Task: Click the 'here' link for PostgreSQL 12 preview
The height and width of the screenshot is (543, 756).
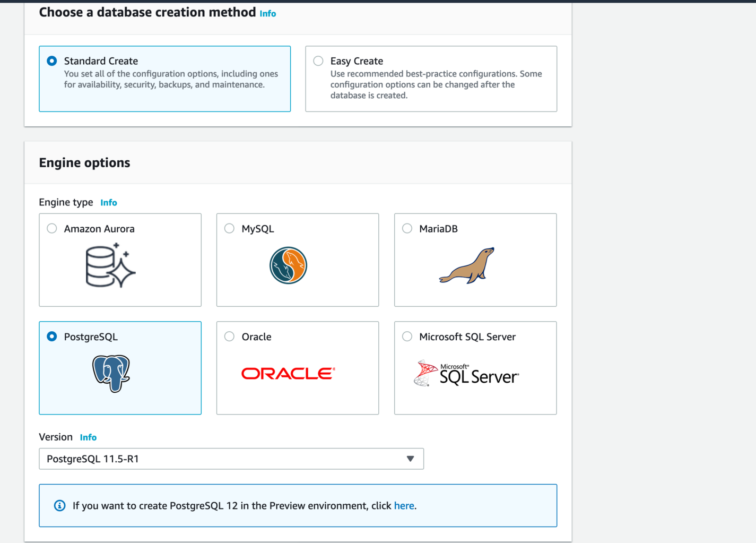Action: (x=404, y=506)
